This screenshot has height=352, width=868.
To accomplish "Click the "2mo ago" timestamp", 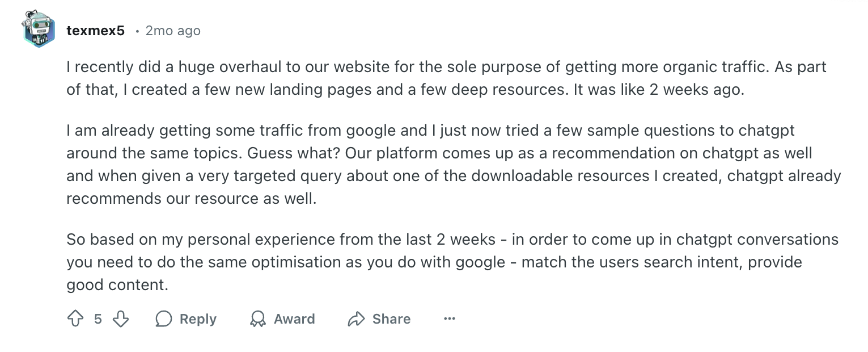I will click(173, 31).
